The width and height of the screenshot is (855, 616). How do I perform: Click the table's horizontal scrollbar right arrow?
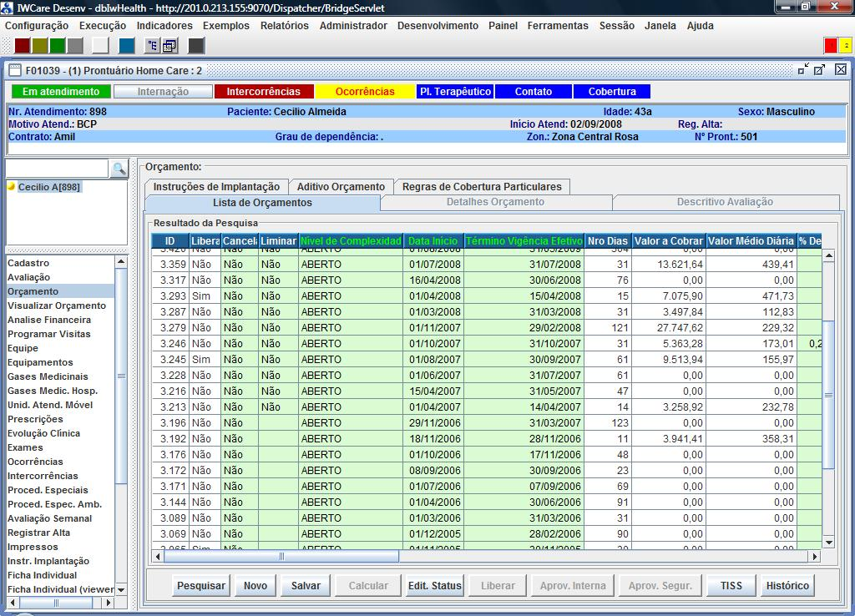[815, 556]
